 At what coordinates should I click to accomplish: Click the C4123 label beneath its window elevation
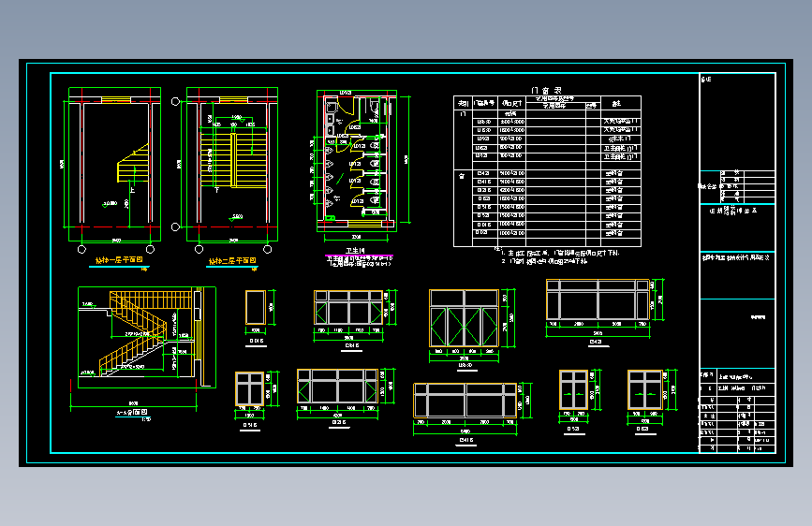(596, 342)
